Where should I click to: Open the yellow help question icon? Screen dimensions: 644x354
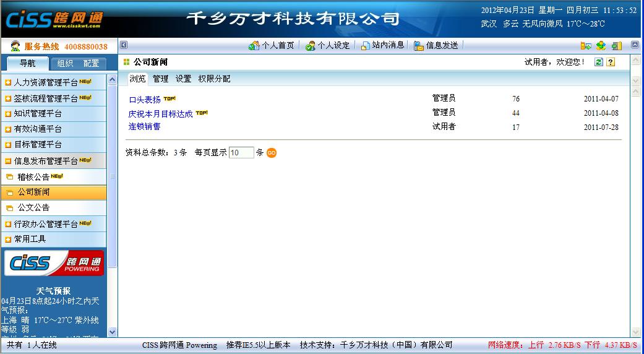(611, 62)
